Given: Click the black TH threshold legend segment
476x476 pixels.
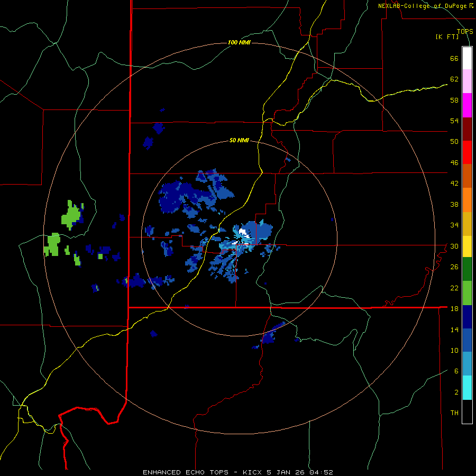Looking at the screenshot, I should 467,411.
